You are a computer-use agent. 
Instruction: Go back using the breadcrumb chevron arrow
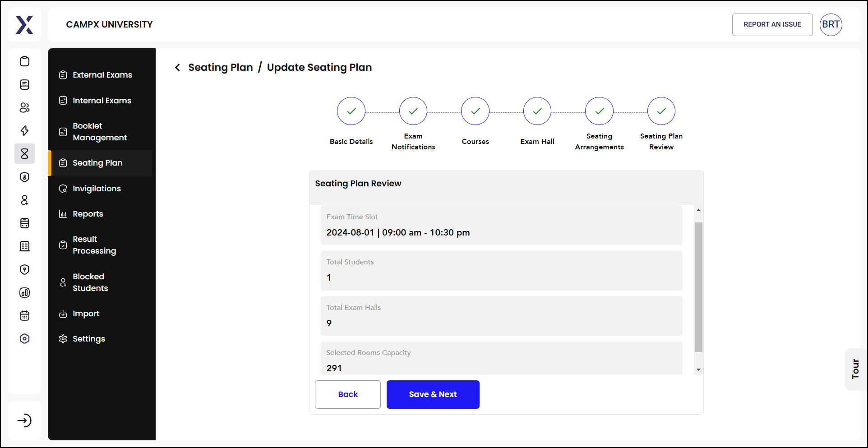[x=177, y=68]
